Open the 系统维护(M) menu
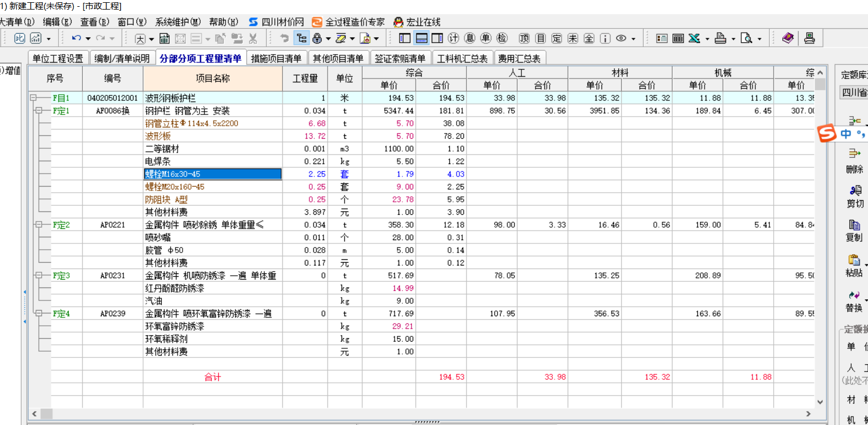The height and width of the screenshot is (425, 868). 178,22
